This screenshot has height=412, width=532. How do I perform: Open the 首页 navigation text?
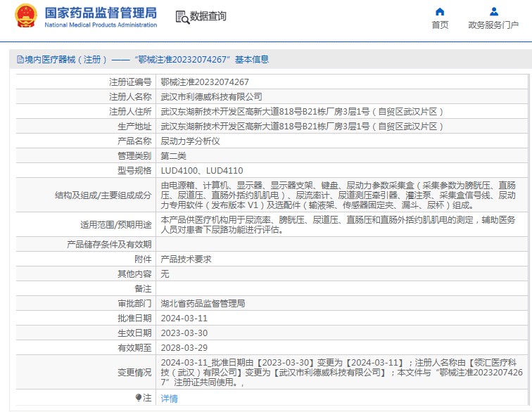[440, 25]
